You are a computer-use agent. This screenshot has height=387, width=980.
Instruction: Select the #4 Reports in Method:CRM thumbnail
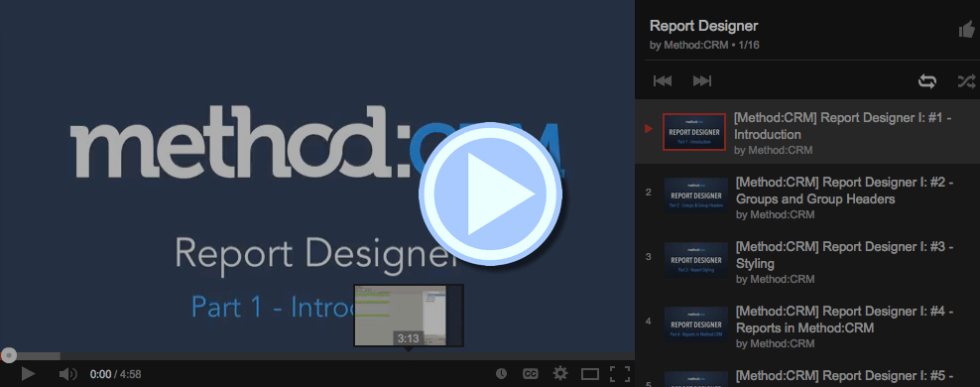(x=695, y=323)
